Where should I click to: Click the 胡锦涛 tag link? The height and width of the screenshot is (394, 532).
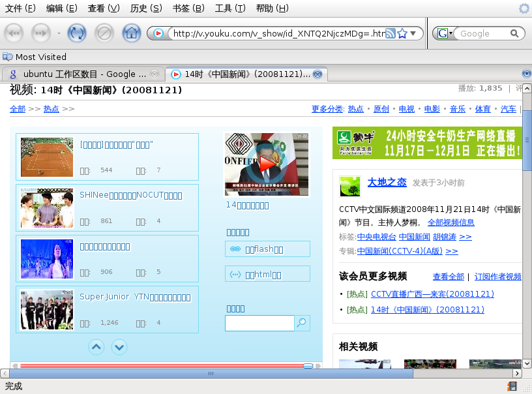pos(445,237)
